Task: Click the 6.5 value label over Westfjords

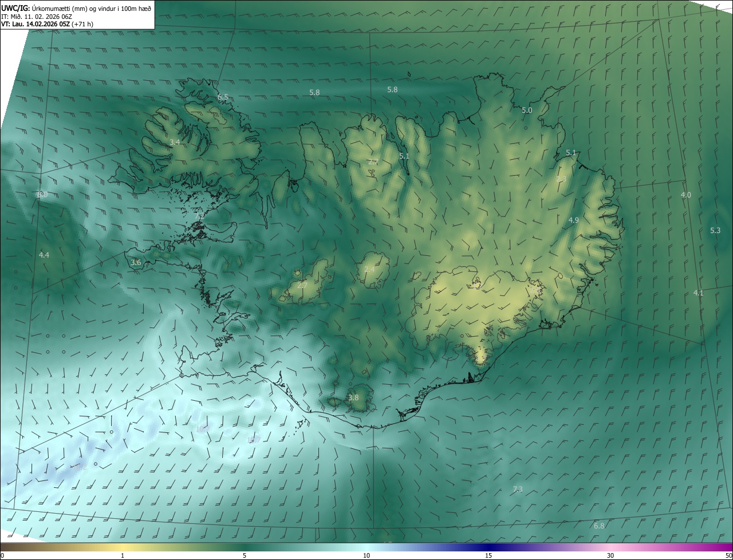Action: click(223, 97)
